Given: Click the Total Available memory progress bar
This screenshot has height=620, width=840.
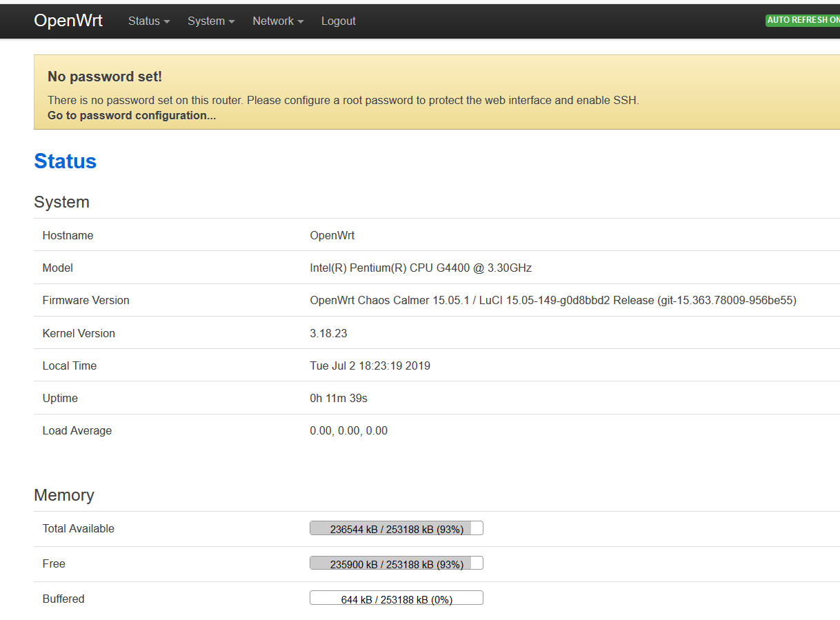Looking at the screenshot, I should click(397, 528).
